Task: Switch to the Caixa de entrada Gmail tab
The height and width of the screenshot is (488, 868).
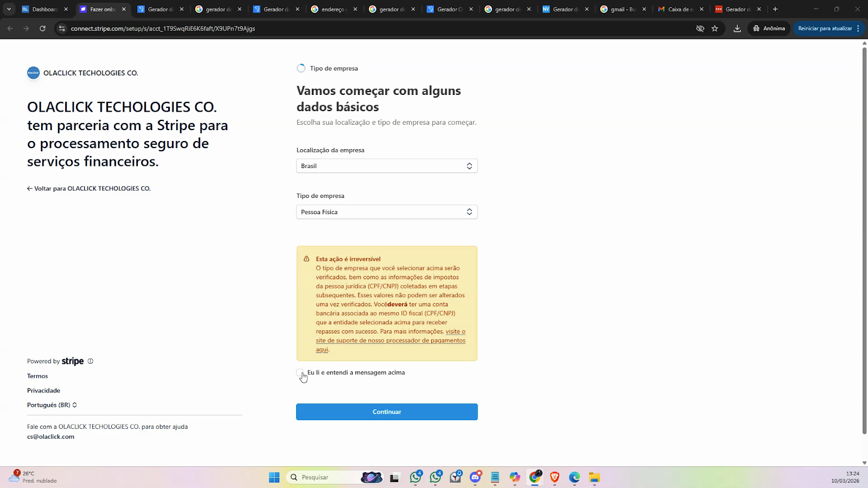Action: [x=679, y=9]
